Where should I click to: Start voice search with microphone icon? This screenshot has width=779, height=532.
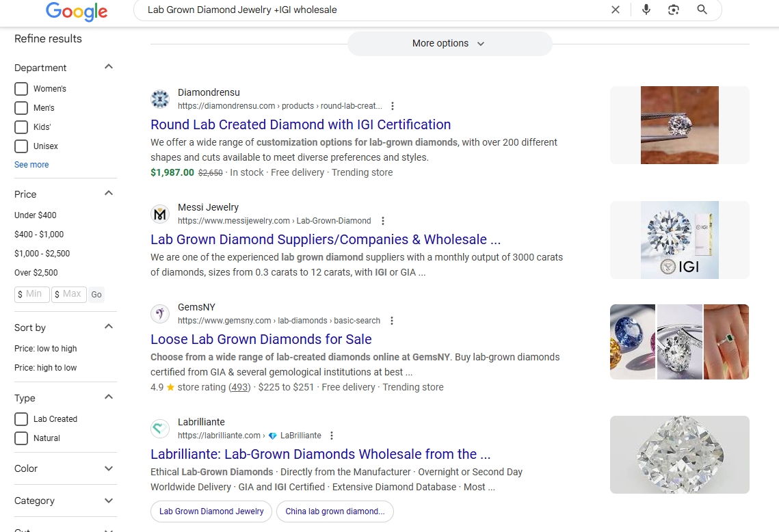[646, 10]
